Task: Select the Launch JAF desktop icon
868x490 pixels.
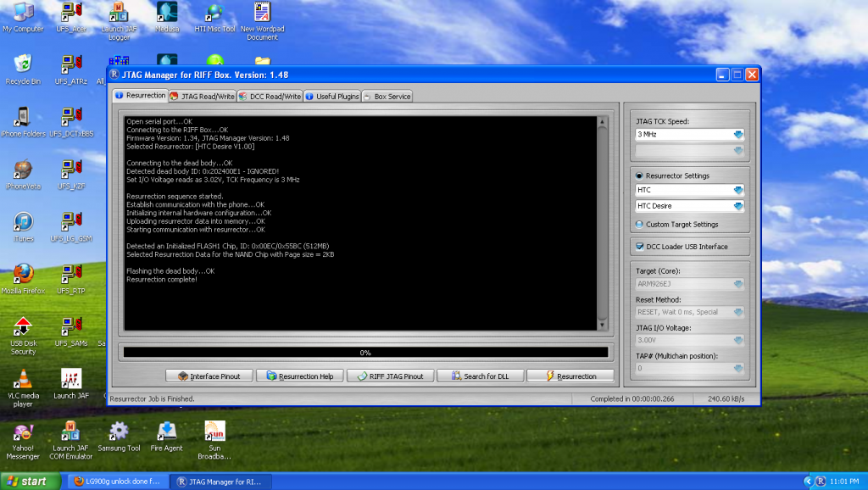Action: coord(71,384)
